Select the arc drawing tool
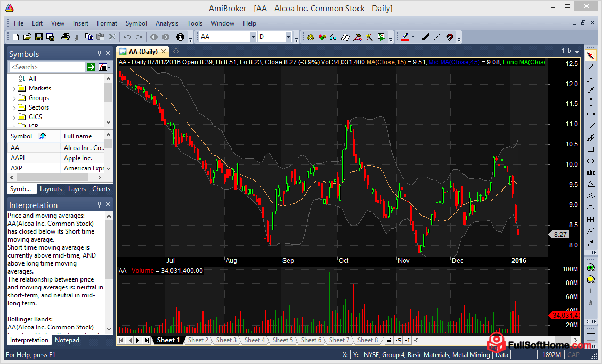 [x=590, y=208]
